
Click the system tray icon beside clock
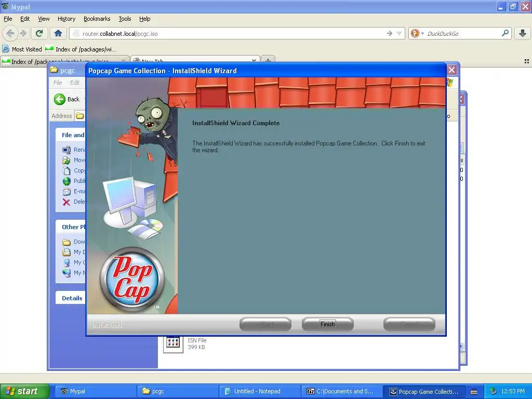click(493, 391)
